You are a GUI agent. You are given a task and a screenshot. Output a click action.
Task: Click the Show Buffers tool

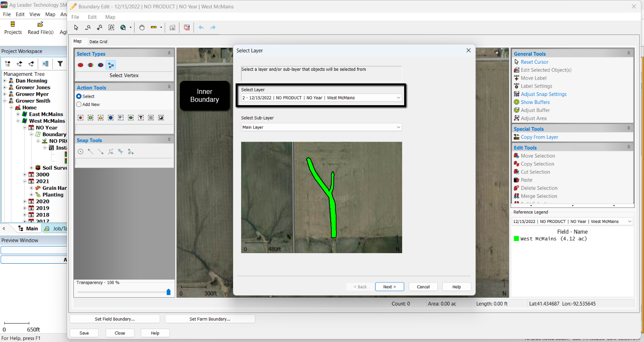click(535, 102)
